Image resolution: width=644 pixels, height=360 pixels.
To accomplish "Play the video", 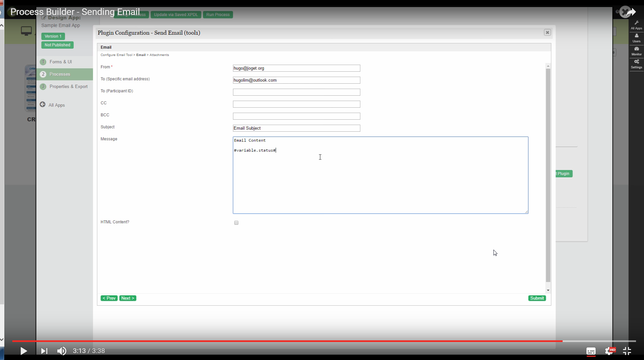I will pyautogui.click(x=23, y=351).
